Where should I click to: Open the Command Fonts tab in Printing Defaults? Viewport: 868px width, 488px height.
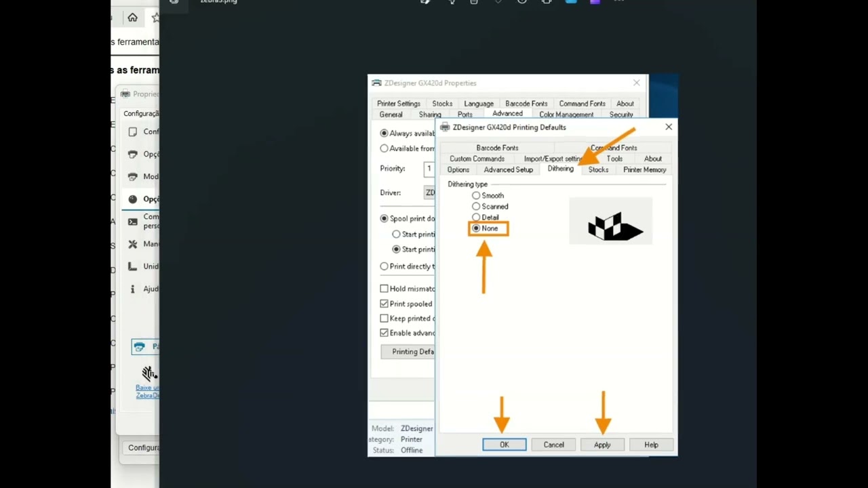click(x=614, y=148)
